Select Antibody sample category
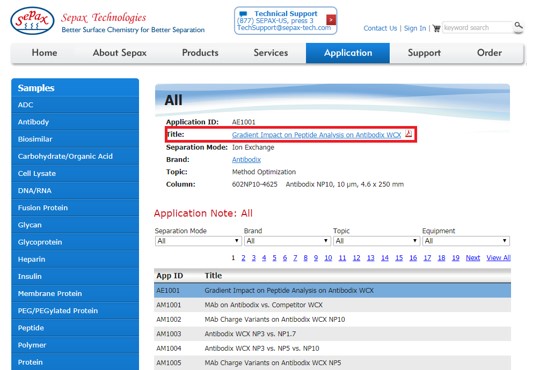The height and width of the screenshot is (370, 554). (x=75, y=122)
